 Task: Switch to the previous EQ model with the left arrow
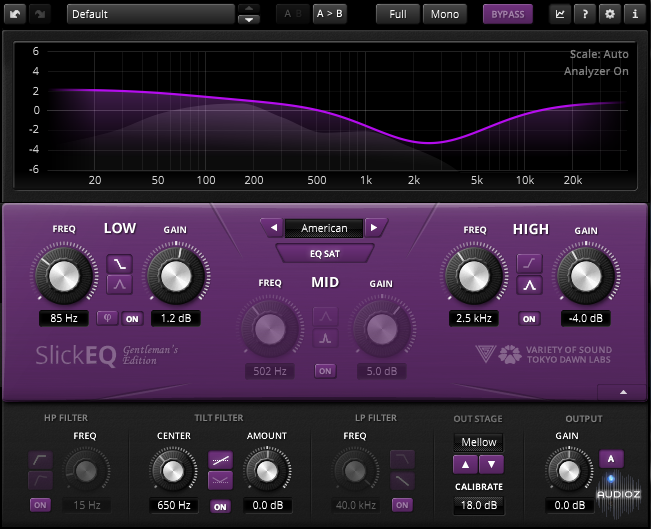pos(273,228)
